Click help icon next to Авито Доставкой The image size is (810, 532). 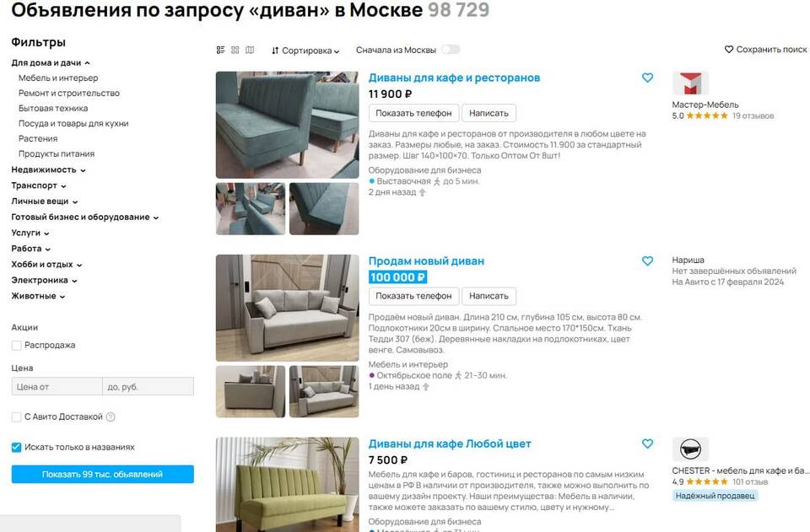(x=111, y=417)
